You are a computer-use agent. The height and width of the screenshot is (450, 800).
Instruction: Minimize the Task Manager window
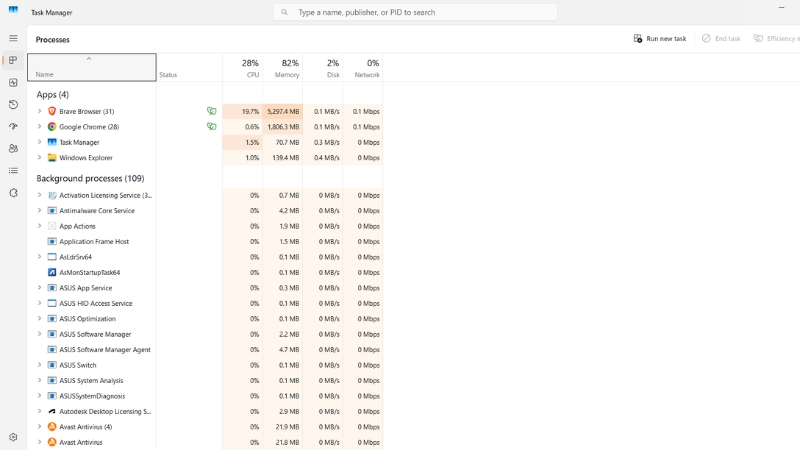(781, 8)
